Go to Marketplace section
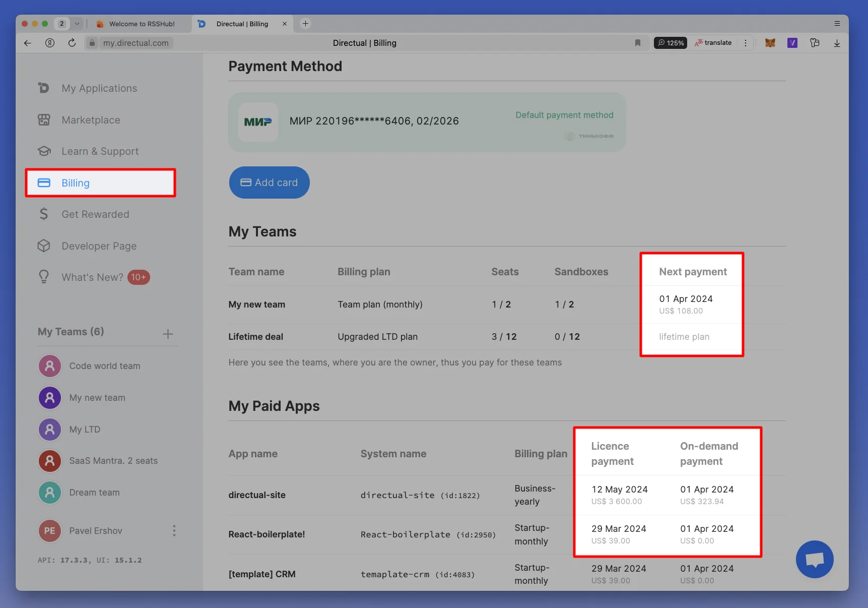868x608 pixels. pyautogui.click(x=91, y=120)
